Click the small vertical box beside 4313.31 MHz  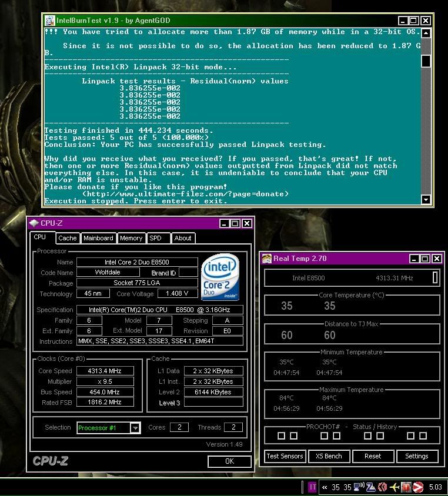[435, 277]
